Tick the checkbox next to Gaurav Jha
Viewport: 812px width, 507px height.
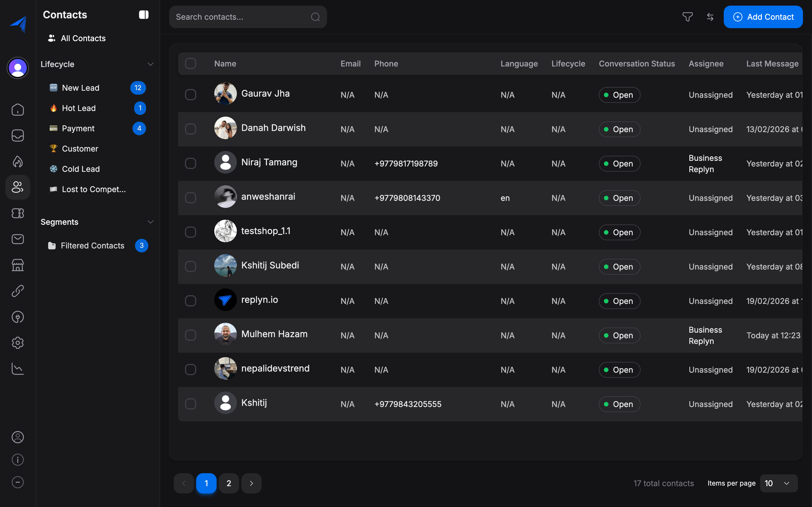[x=191, y=95]
